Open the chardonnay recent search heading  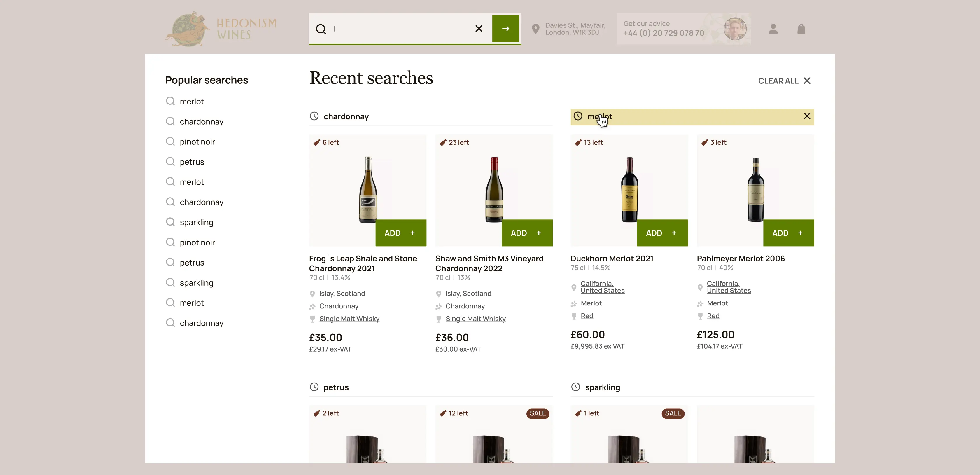(x=346, y=116)
